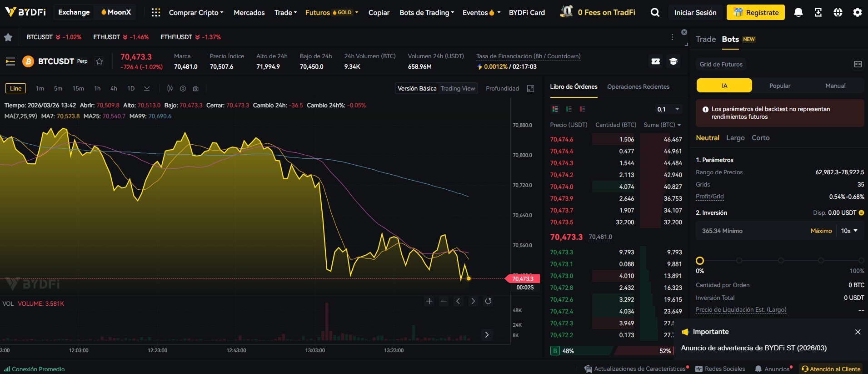Open the candlestick chart type icon
This screenshot has width=868, height=374.
[x=170, y=89]
